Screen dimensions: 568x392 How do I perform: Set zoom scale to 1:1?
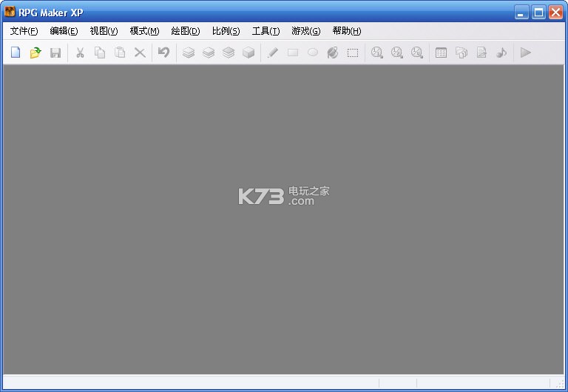point(377,53)
